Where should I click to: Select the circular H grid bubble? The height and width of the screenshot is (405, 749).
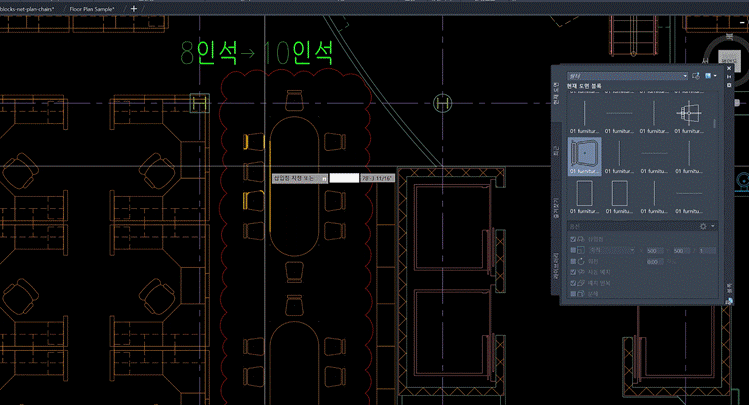pyautogui.click(x=442, y=103)
